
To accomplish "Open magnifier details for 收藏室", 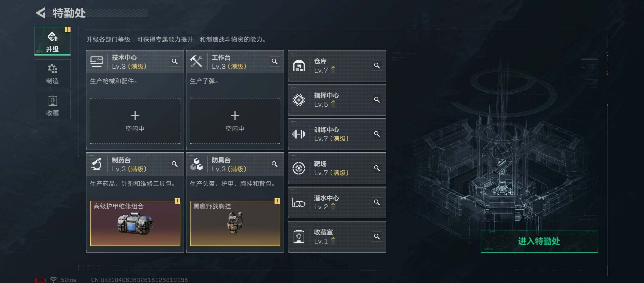I will point(377,237).
